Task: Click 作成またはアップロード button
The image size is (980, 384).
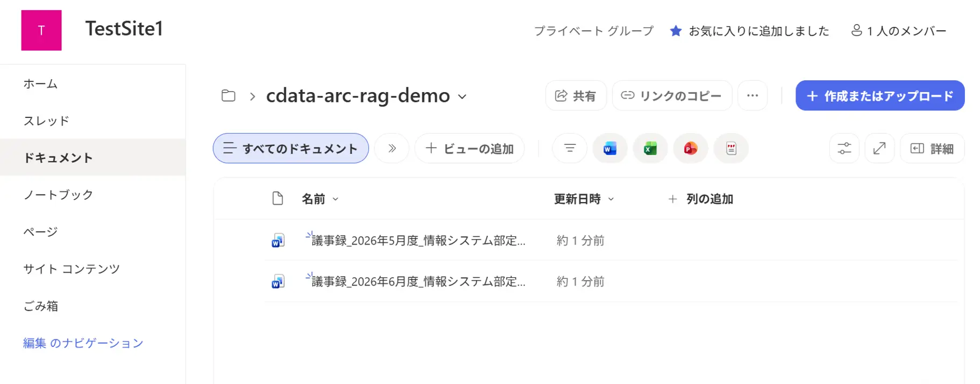Action: point(880,95)
